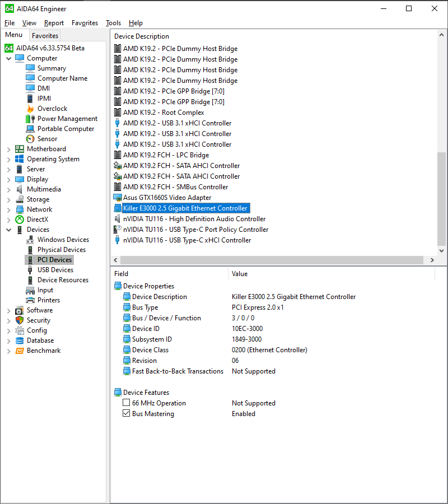448x504 pixels.
Task: Click the Device Description column header
Action: (142, 36)
